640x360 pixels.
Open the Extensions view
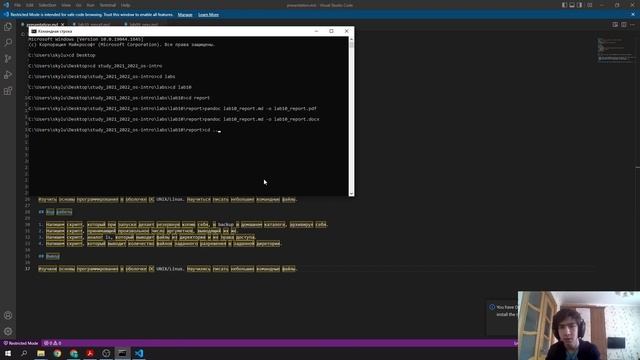coord(8,91)
